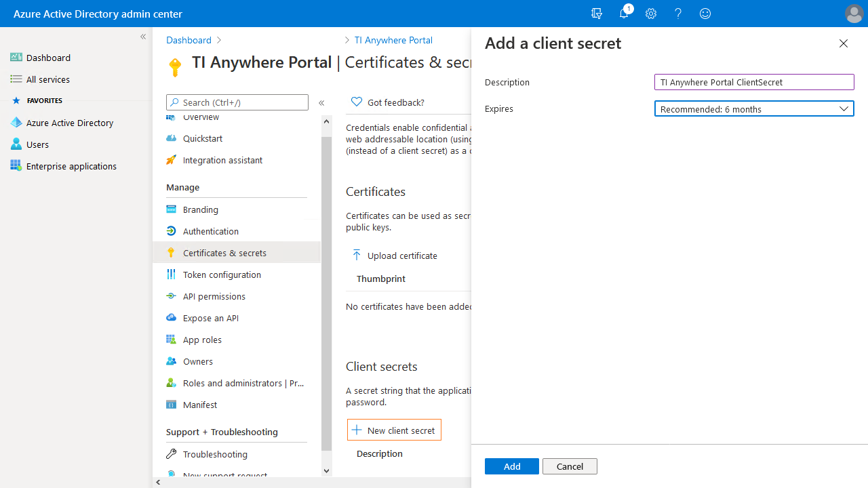Click the help question mark icon

coord(678,14)
